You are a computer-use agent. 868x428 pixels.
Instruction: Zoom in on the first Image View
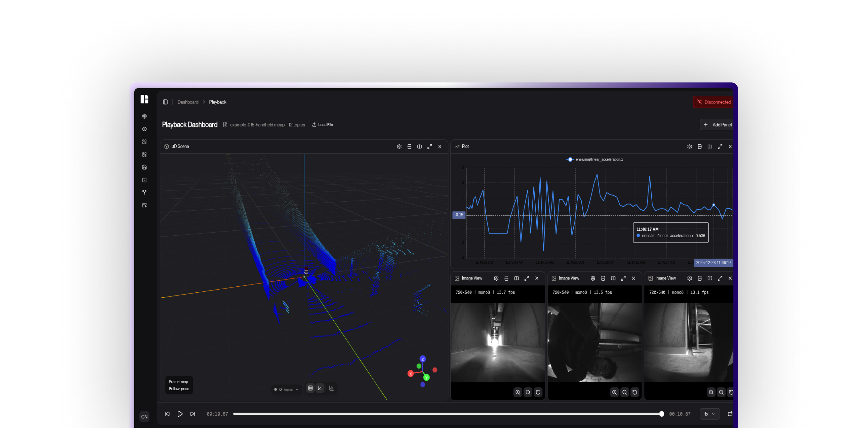click(x=518, y=392)
